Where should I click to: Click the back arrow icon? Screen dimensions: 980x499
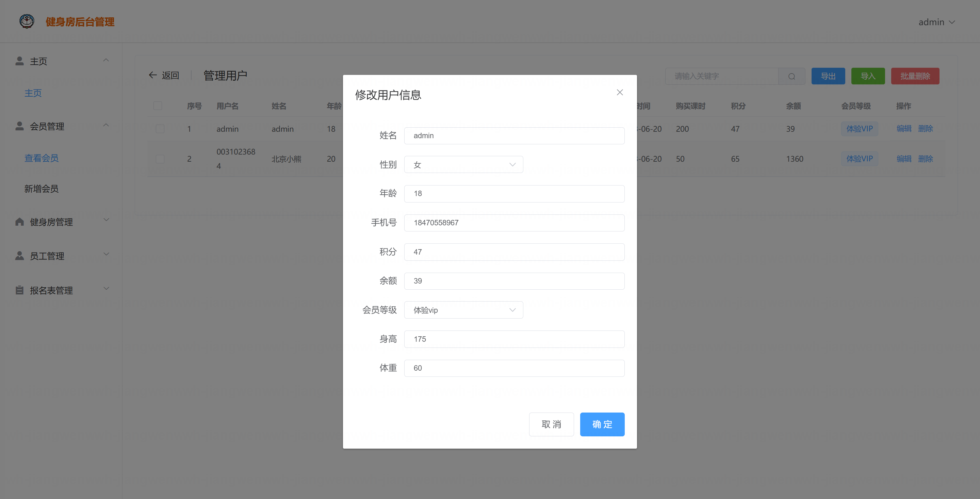152,75
